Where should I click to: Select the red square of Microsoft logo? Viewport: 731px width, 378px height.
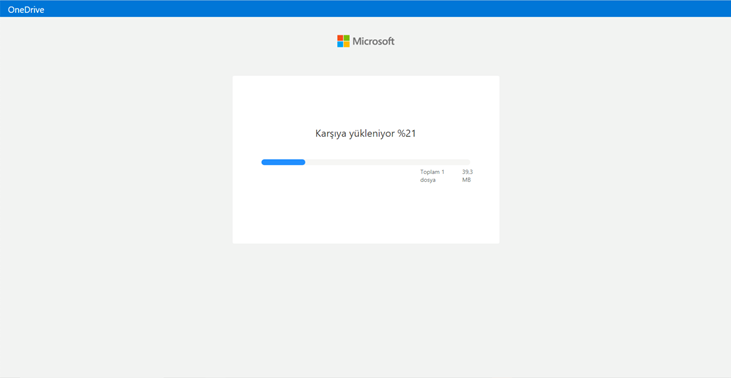(x=340, y=38)
